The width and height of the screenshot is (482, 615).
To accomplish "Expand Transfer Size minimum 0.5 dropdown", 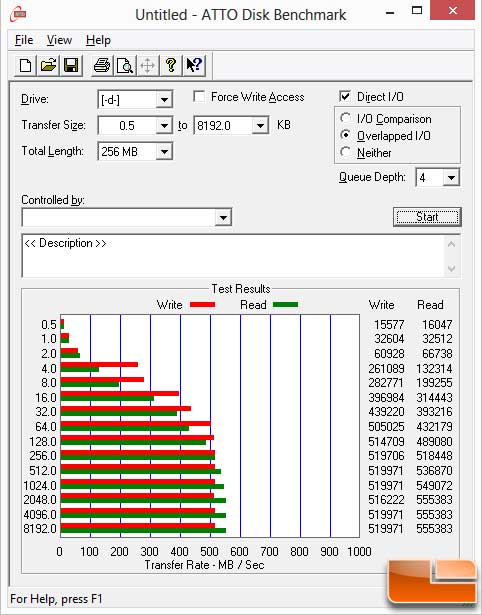I will point(164,126).
